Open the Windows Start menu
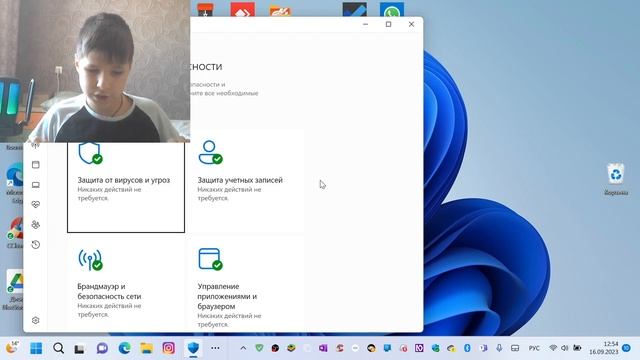The width and height of the screenshot is (640, 360). click(x=36, y=348)
